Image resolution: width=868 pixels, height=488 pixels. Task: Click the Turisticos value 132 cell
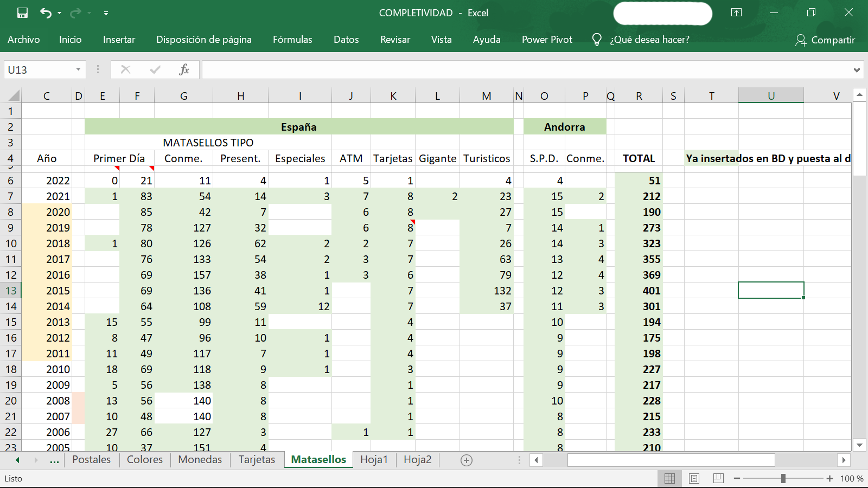pyautogui.click(x=487, y=291)
